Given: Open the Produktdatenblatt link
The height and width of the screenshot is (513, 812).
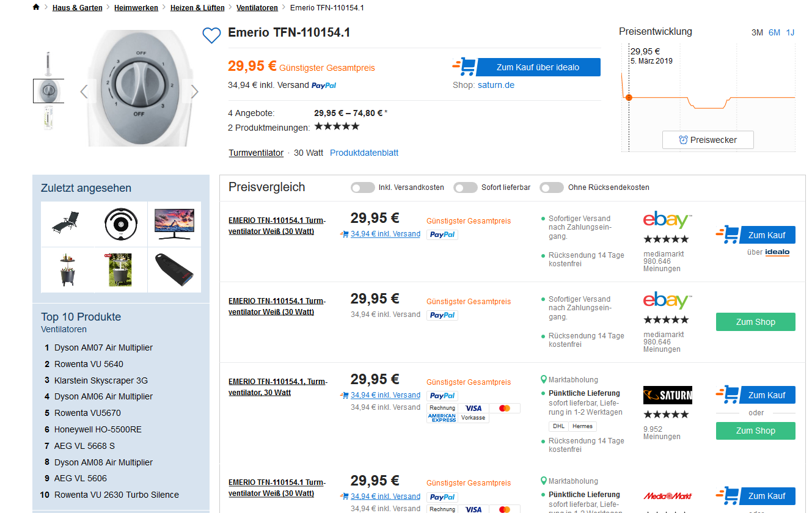Looking at the screenshot, I should [364, 153].
